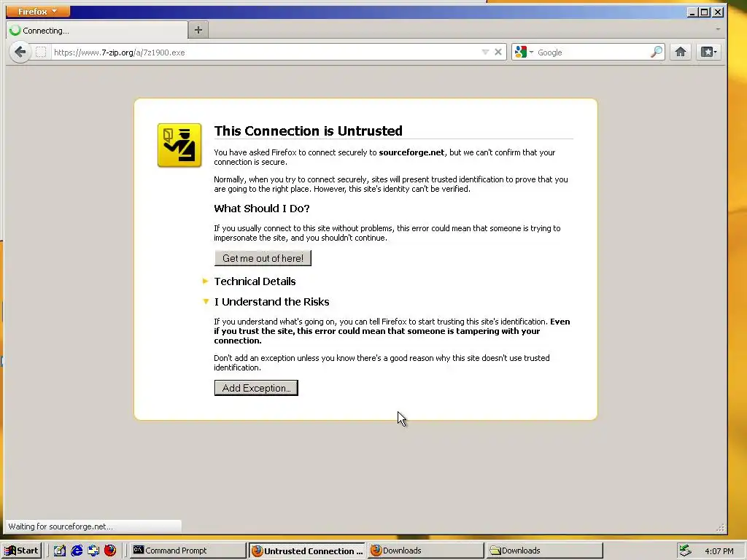Click the This Connection is Untrusted heading

(x=309, y=131)
